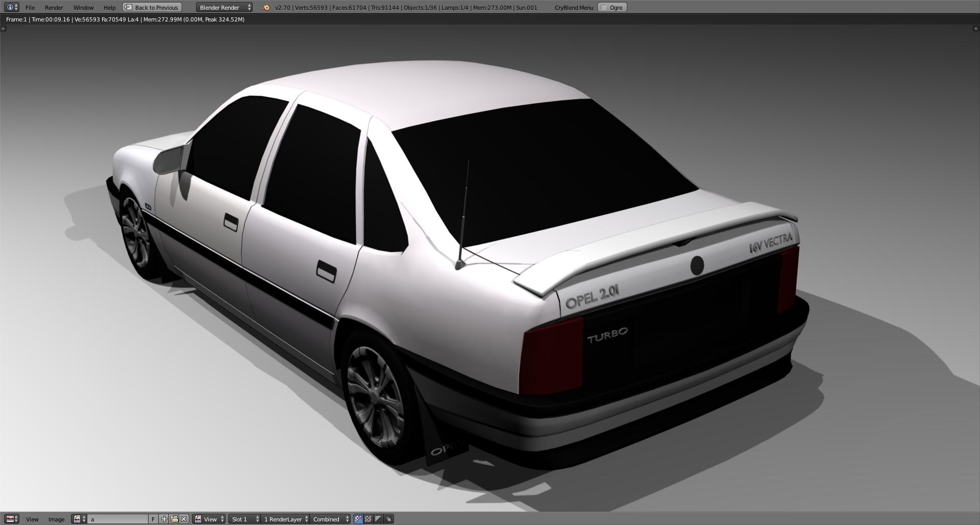Click the open image folder icon

174,519
